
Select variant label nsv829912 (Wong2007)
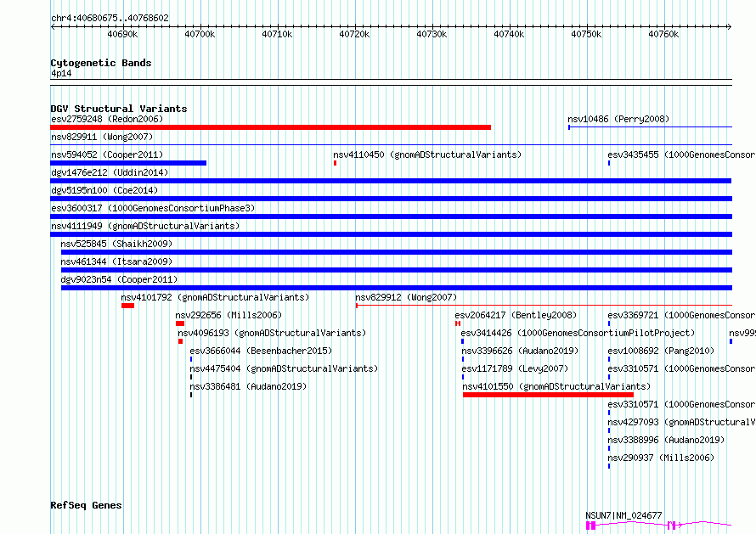coord(406,297)
